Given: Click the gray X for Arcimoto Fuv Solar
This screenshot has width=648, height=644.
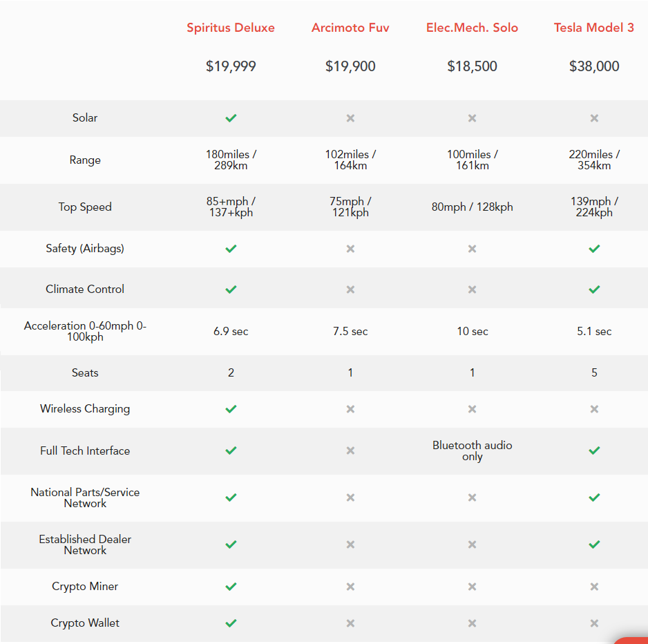Looking at the screenshot, I should (350, 118).
